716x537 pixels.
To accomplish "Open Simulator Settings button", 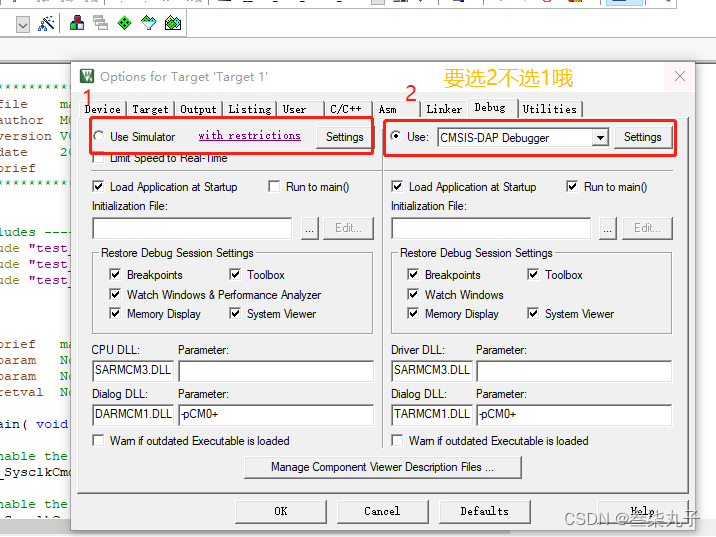I will [345, 137].
